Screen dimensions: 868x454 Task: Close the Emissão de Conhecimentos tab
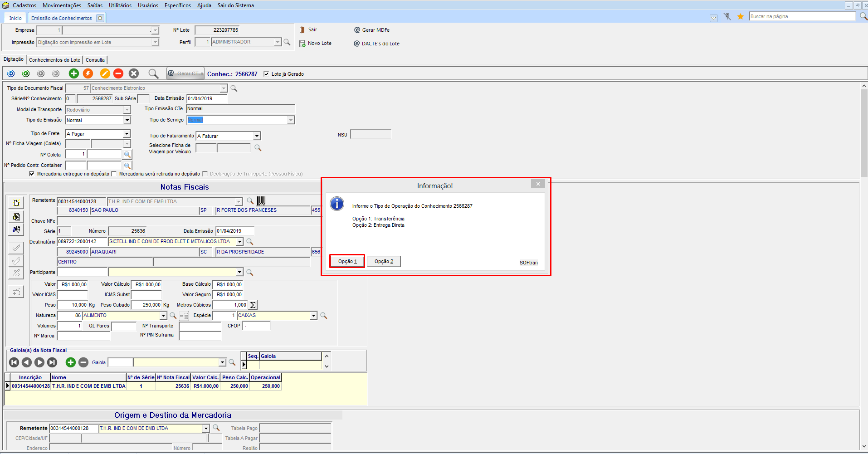(100, 18)
